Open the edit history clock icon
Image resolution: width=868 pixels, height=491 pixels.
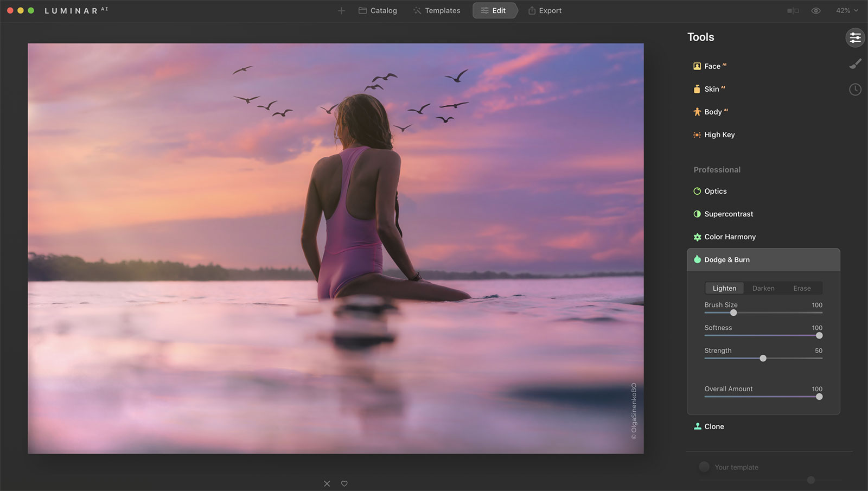point(855,90)
